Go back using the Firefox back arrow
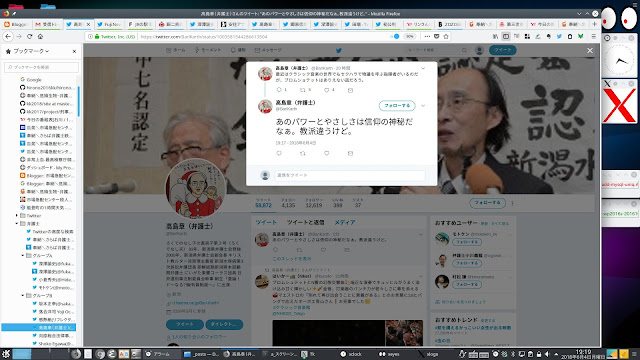The height and width of the screenshot is (360, 640). (8, 36)
